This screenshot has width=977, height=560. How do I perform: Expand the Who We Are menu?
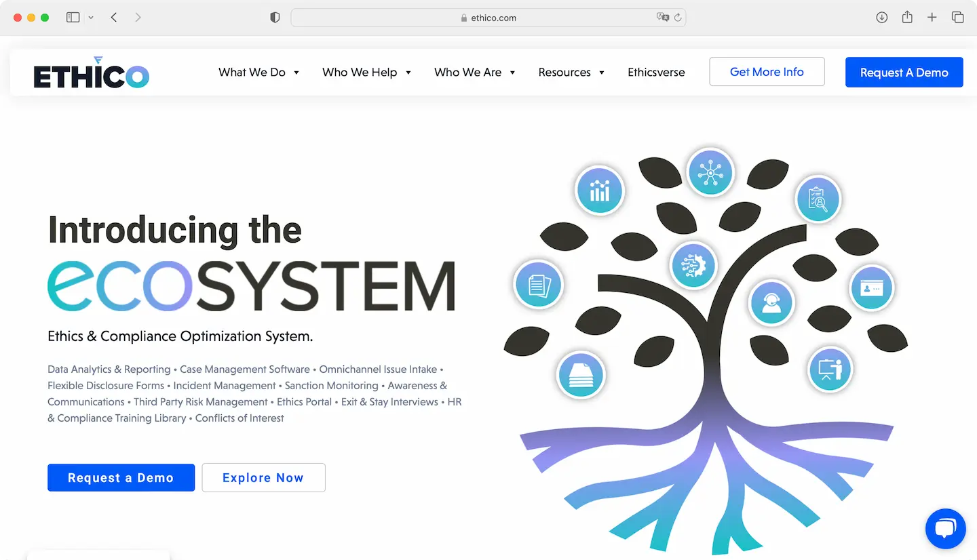click(475, 73)
